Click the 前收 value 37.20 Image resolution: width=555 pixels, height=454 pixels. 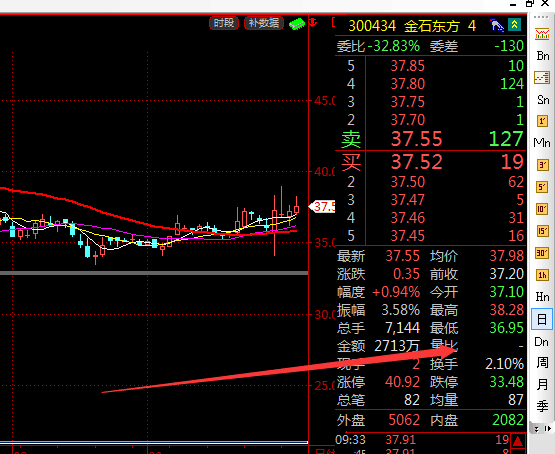pos(507,274)
